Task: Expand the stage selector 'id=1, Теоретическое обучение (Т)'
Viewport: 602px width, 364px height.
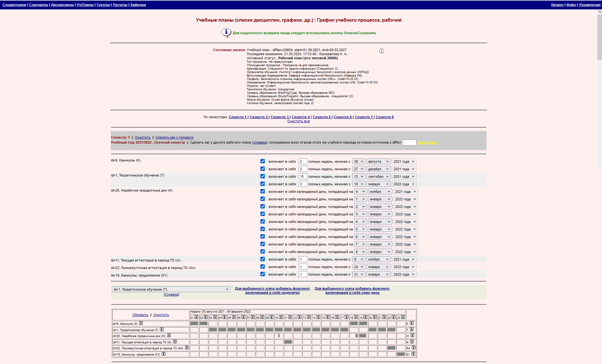Action: point(171,289)
